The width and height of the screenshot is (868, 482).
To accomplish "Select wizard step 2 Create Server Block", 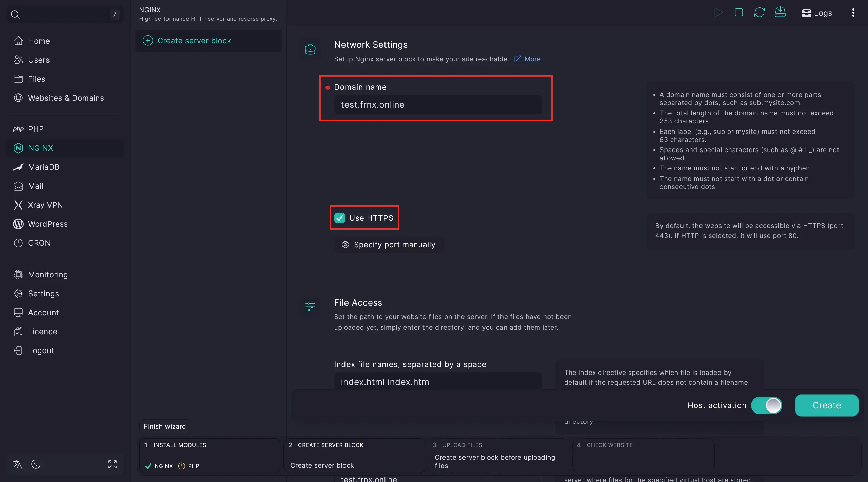I will tap(355, 456).
